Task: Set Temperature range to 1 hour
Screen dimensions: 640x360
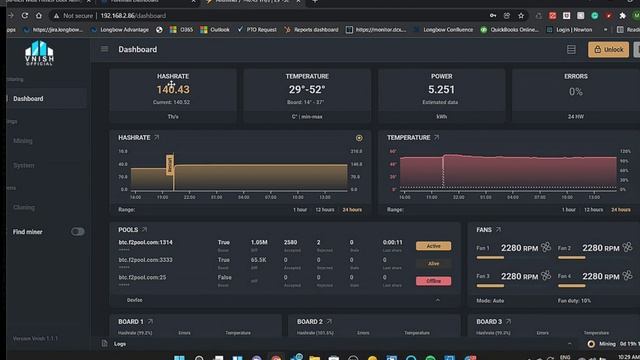Action: click(569, 209)
